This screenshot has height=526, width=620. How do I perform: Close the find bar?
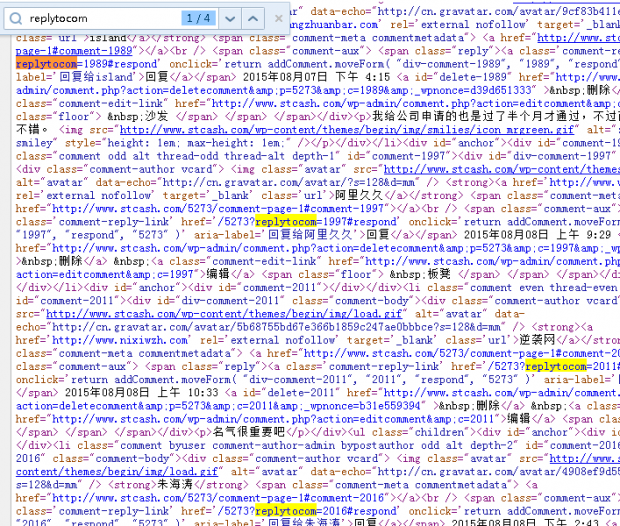click(279, 18)
